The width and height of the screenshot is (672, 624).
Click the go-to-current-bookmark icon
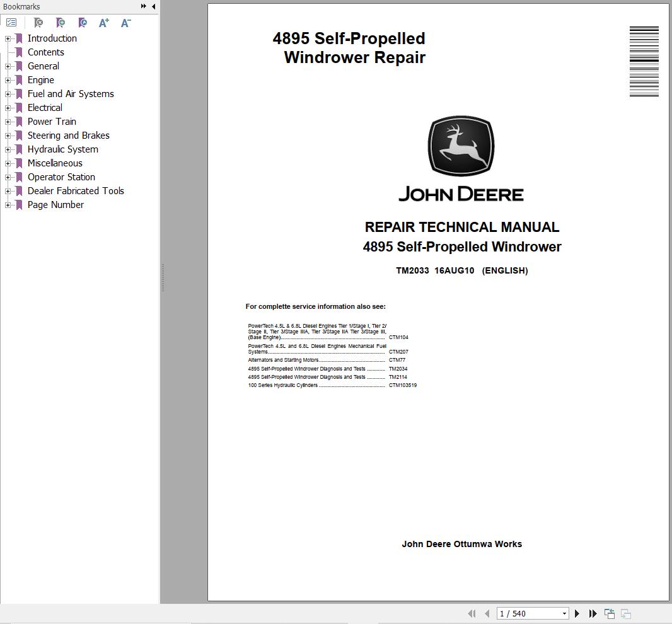click(83, 23)
